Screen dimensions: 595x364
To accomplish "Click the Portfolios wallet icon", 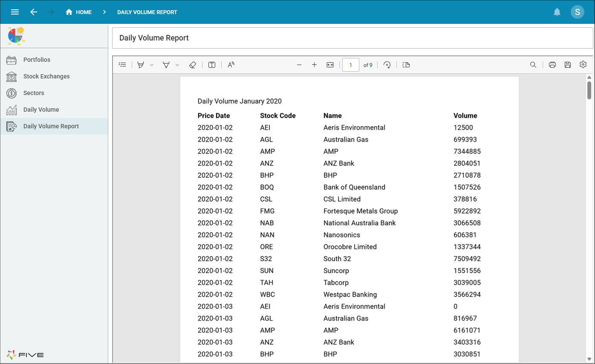I will pyautogui.click(x=12, y=60).
